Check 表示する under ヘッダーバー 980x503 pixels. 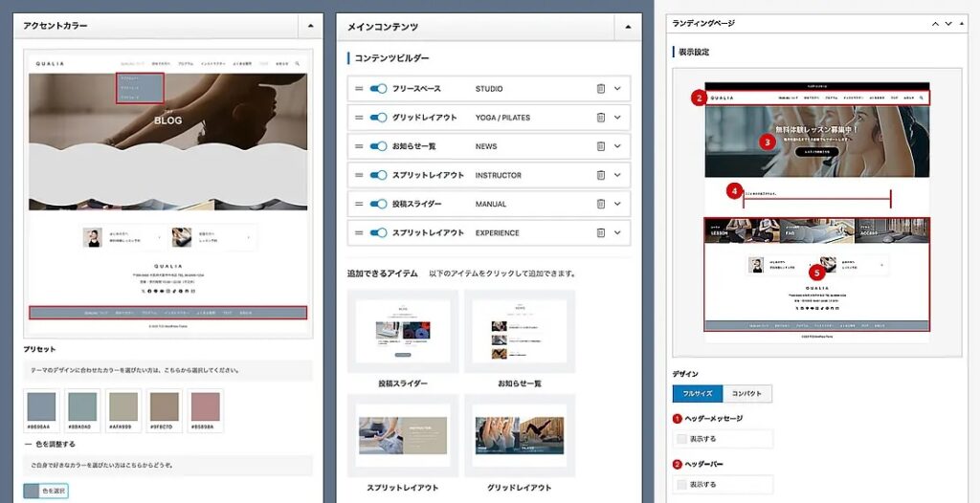click(681, 484)
